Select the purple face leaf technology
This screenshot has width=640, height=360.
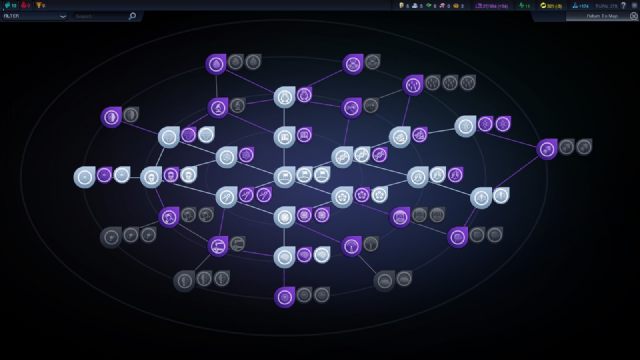171,175
